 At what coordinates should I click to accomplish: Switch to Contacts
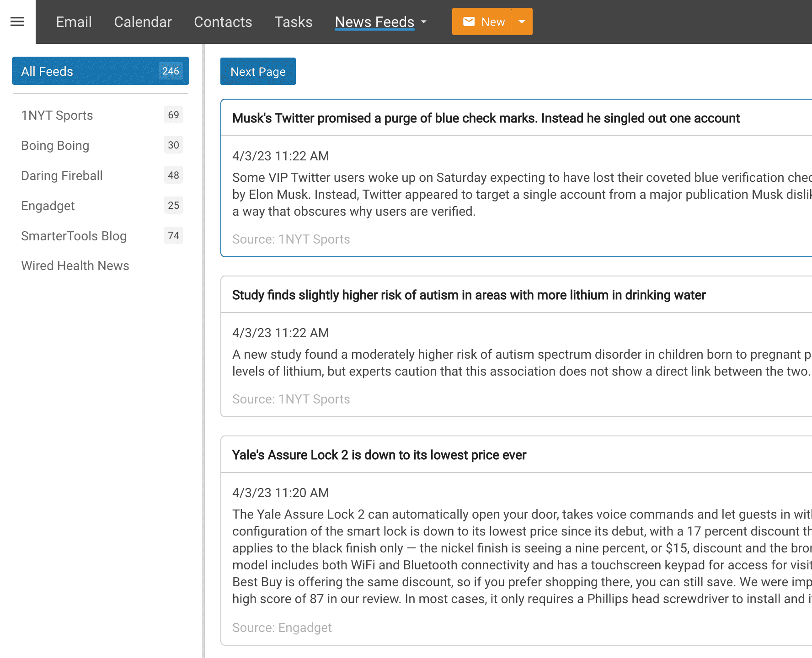click(x=223, y=22)
